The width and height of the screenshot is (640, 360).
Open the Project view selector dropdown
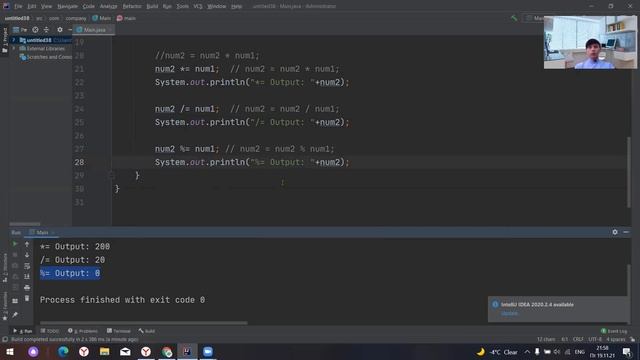(20, 30)
